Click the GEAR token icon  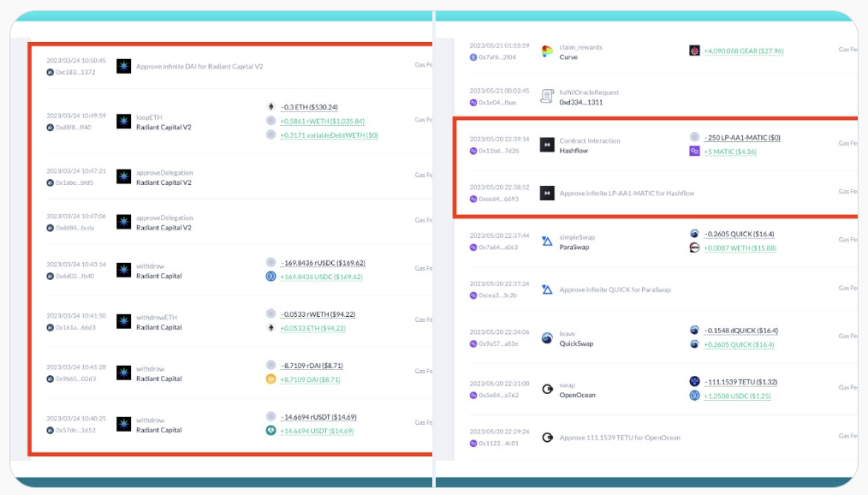tap(694, 51)
